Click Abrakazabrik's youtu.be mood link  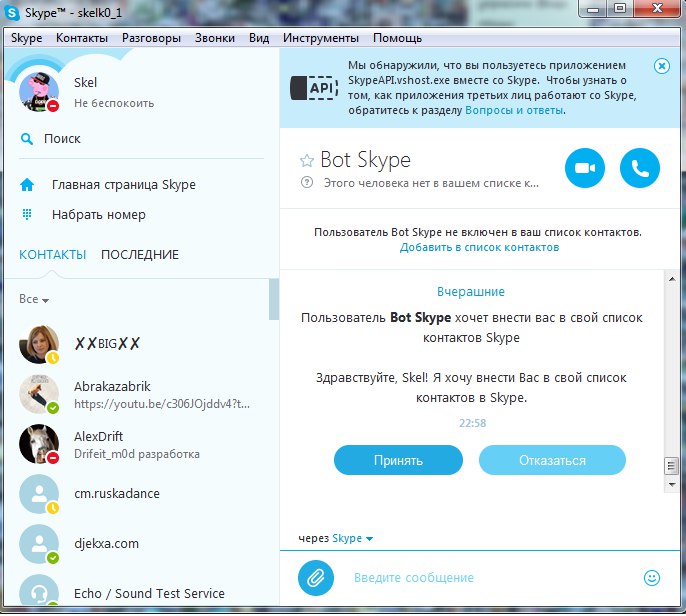click(x=162, y=404)
